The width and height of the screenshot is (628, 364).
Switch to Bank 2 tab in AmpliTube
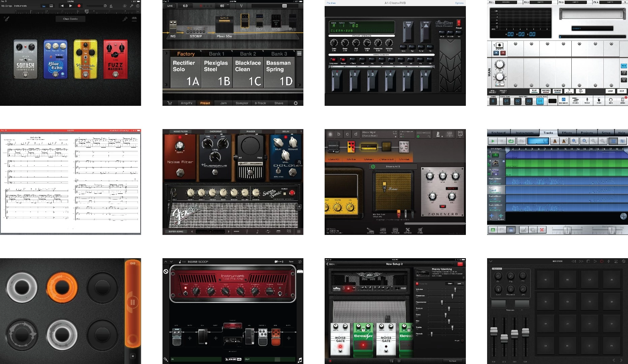[248, 54]
